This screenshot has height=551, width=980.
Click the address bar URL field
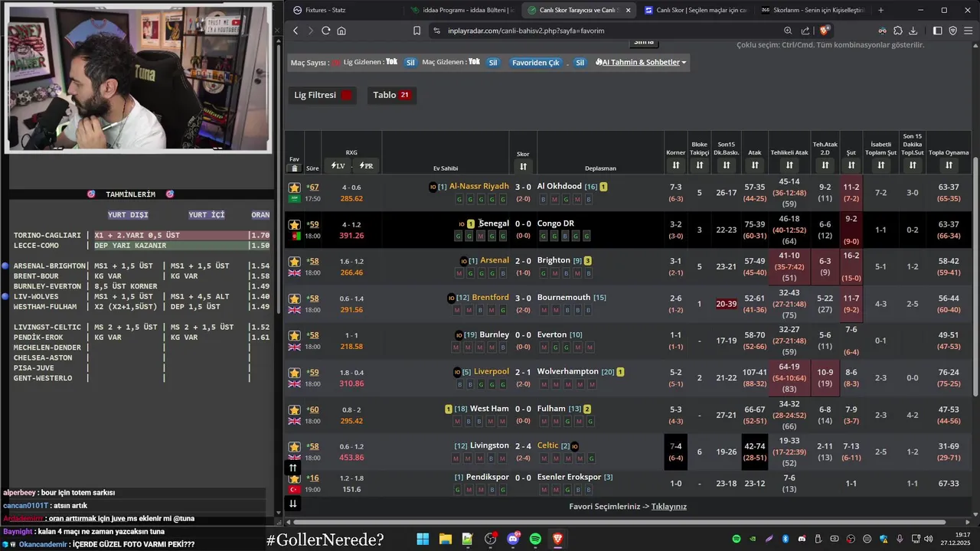pos(605,31)
